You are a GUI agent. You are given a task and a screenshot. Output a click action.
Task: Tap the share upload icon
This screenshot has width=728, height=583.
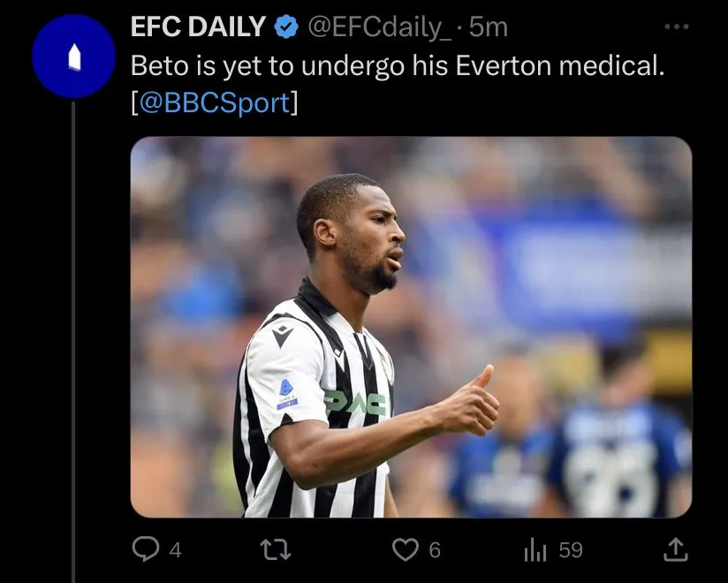point(675,550)
